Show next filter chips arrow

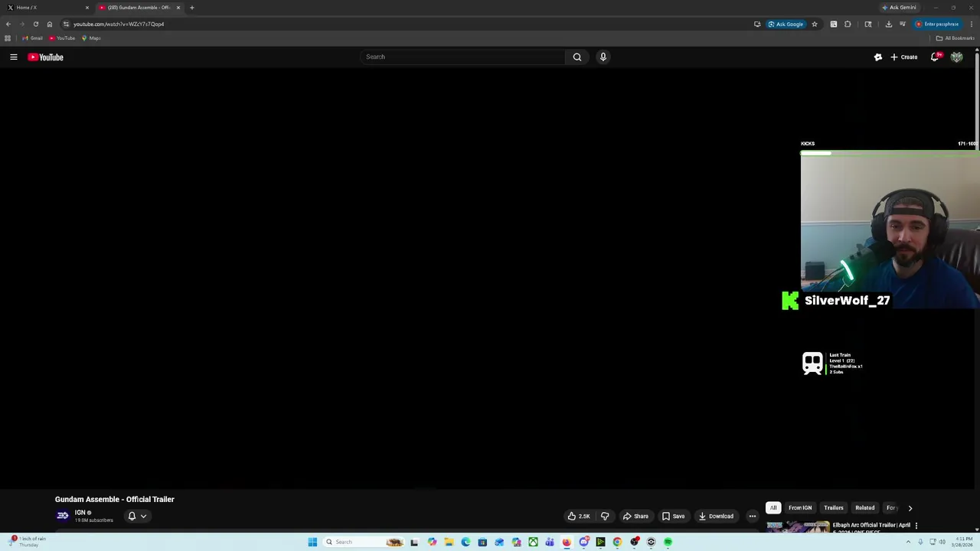910,508
